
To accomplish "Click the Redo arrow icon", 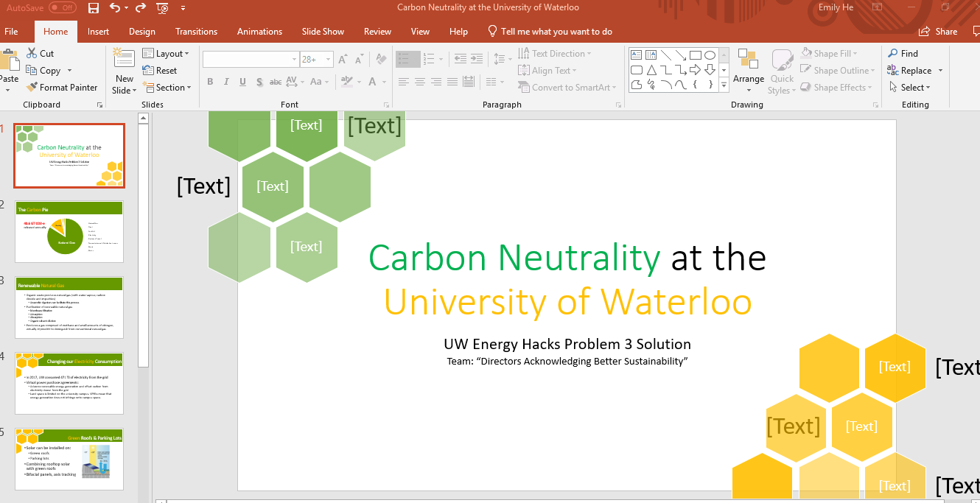I will 141,8.
